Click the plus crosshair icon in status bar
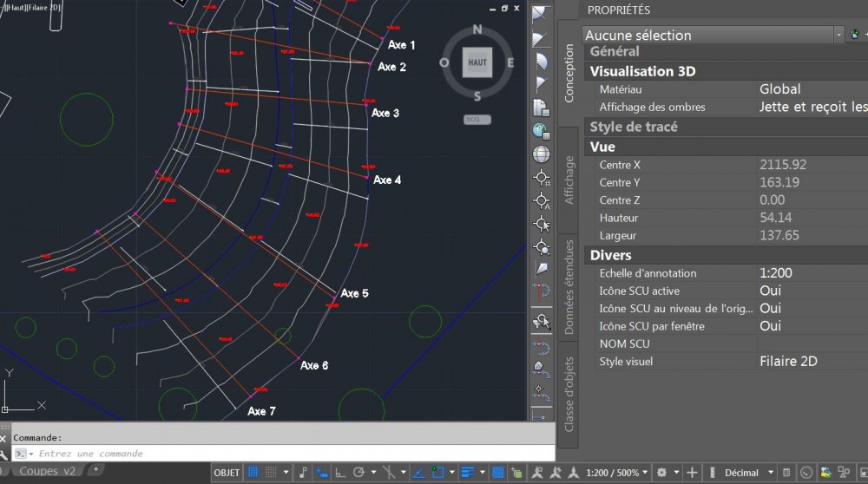The width and height of the screenshot is (868, 484). (x=692, y=473)
